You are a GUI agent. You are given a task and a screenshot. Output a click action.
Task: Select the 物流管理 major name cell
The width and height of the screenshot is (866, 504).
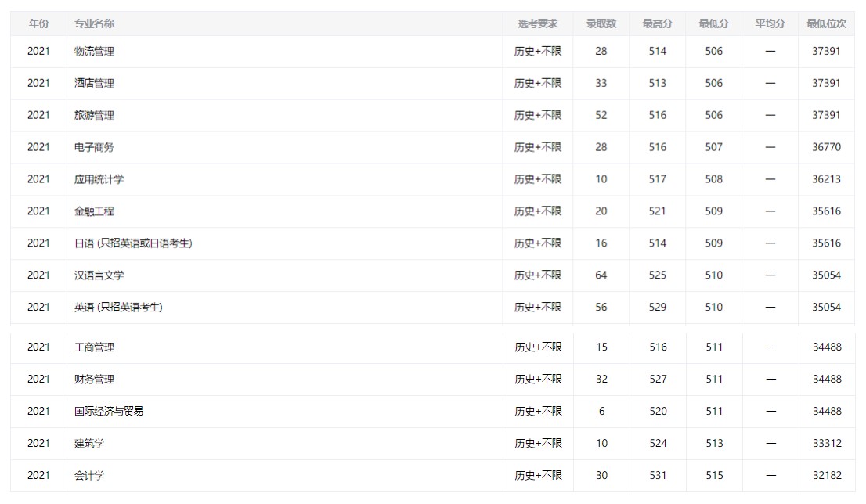95,51
